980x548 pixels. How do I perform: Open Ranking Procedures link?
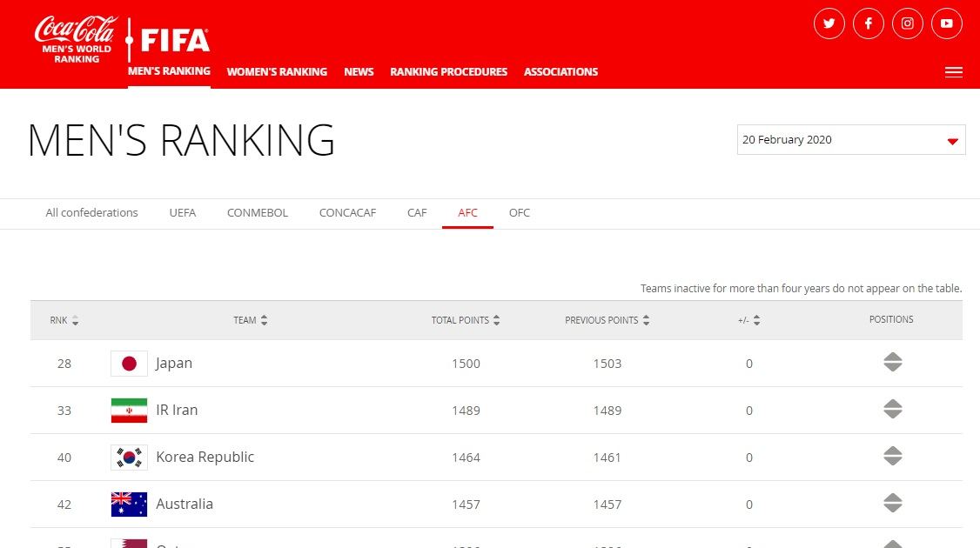click(x=448, y=72)
